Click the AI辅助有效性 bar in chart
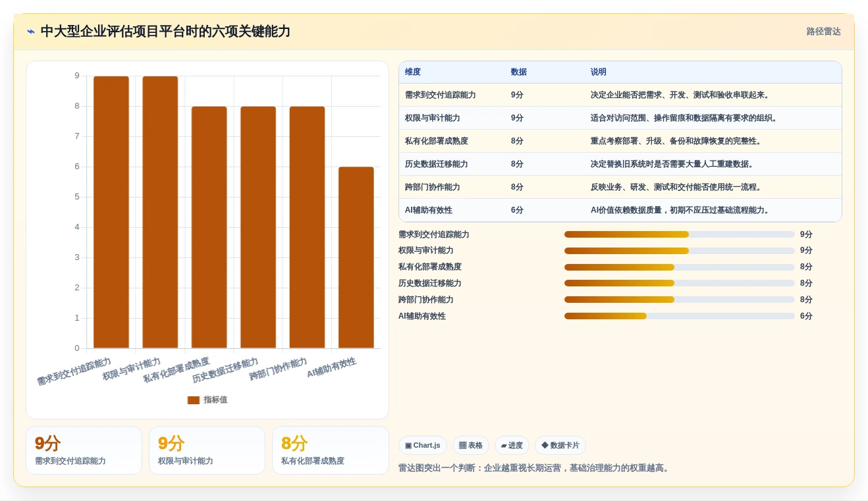 pos(356,257)
